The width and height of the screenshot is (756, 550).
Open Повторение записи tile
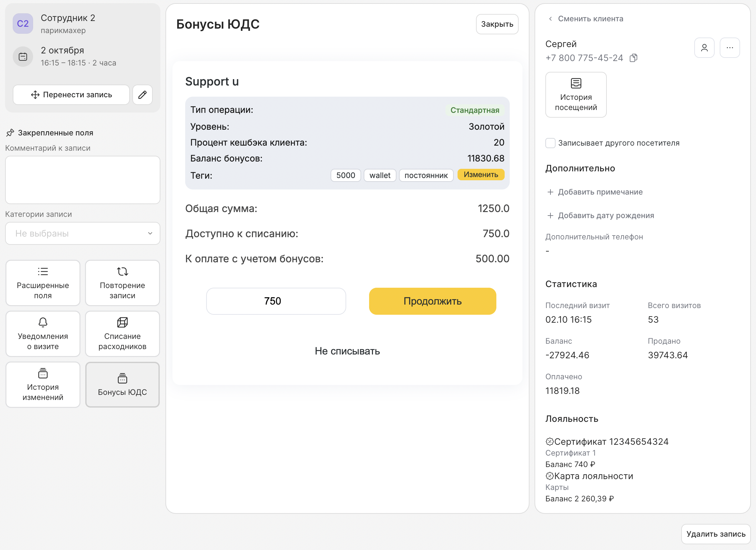(x=122, y=283)
